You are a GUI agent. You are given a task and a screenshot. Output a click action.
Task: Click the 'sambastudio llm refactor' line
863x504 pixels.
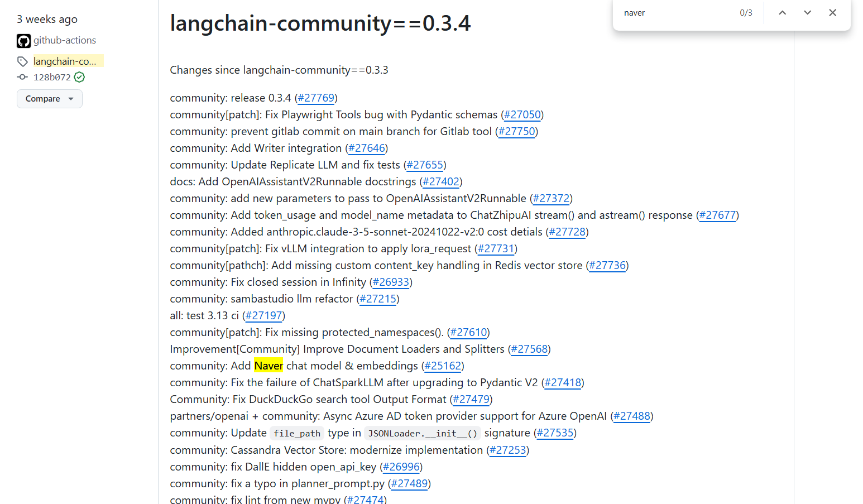285,299
